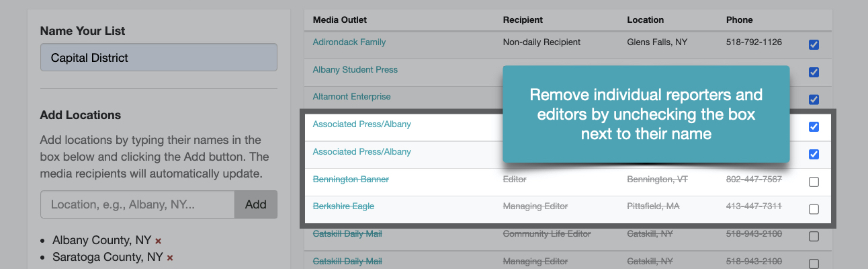Uncheck the second Associated Press/Albany checkbox
The width and height of the screenshot is (868, 269).
(814, 155)
